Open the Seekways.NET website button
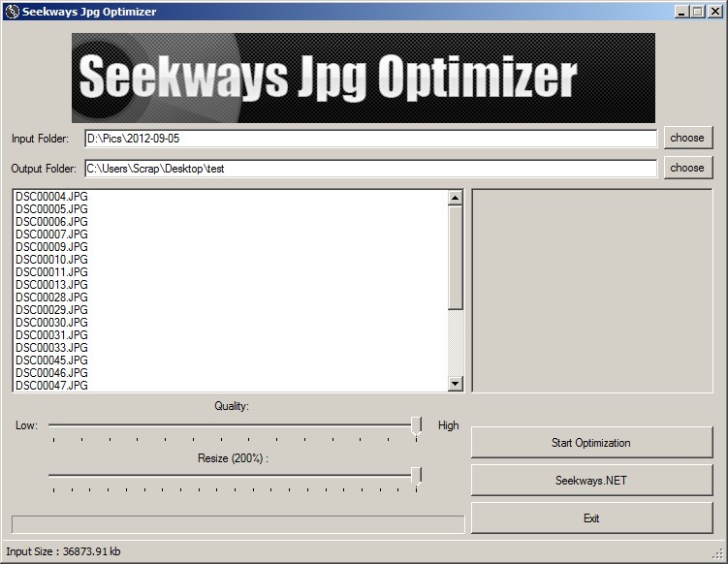The height and width of the screenshot is (564, 728). point(591,481)
